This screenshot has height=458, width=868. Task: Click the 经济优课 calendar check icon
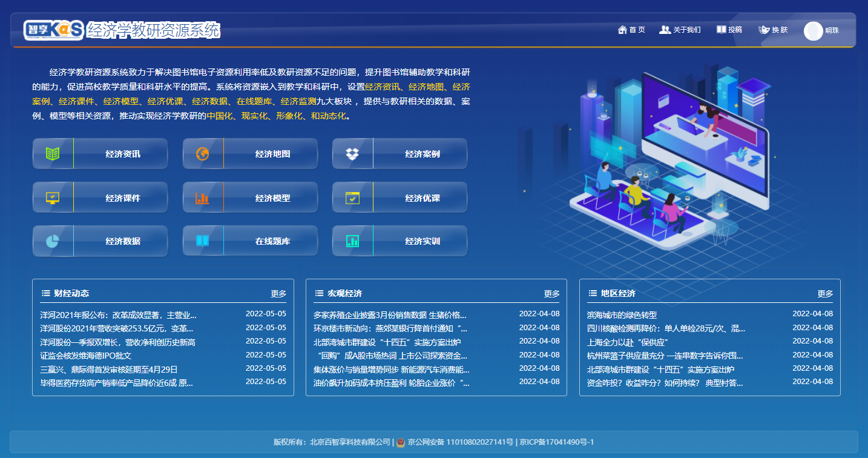[x=352, y=198]
